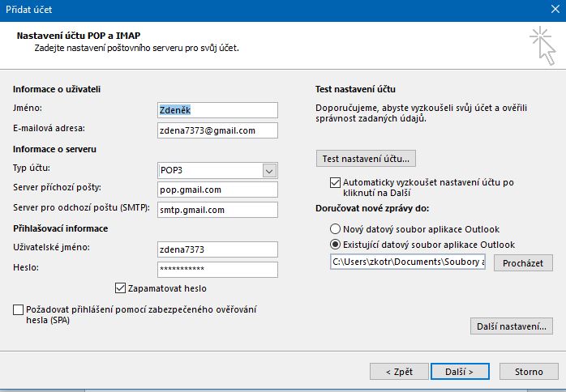The height and width of the screenshot is (392, 566).
Task: Click the SMTP server field
Action: click(217, 210)
